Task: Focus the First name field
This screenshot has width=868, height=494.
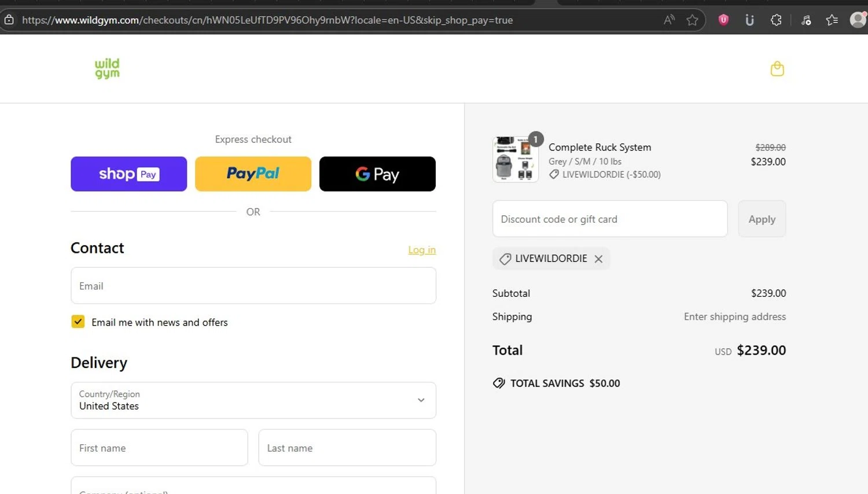Action: pyautogui.click(x=159, y=448)
